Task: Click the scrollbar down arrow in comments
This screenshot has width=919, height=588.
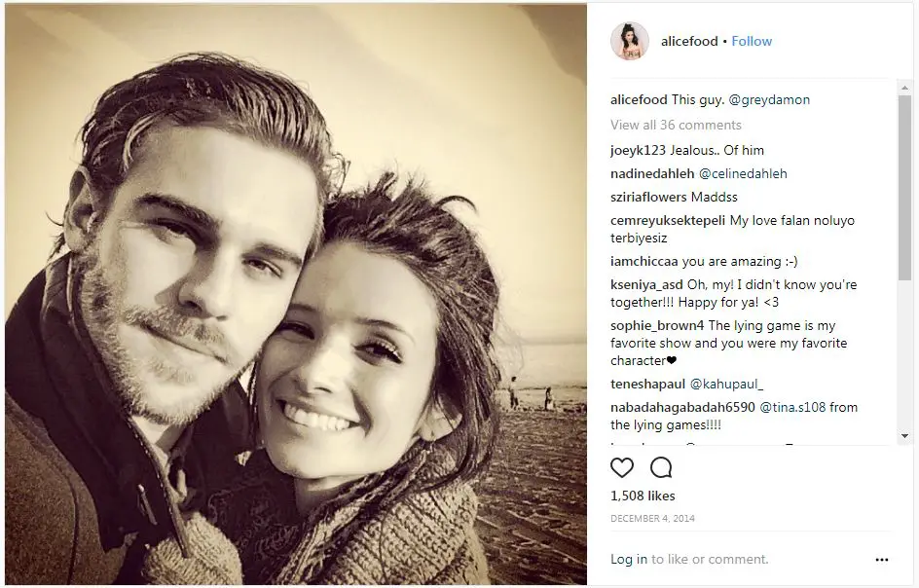Action: tap(904, 436)
